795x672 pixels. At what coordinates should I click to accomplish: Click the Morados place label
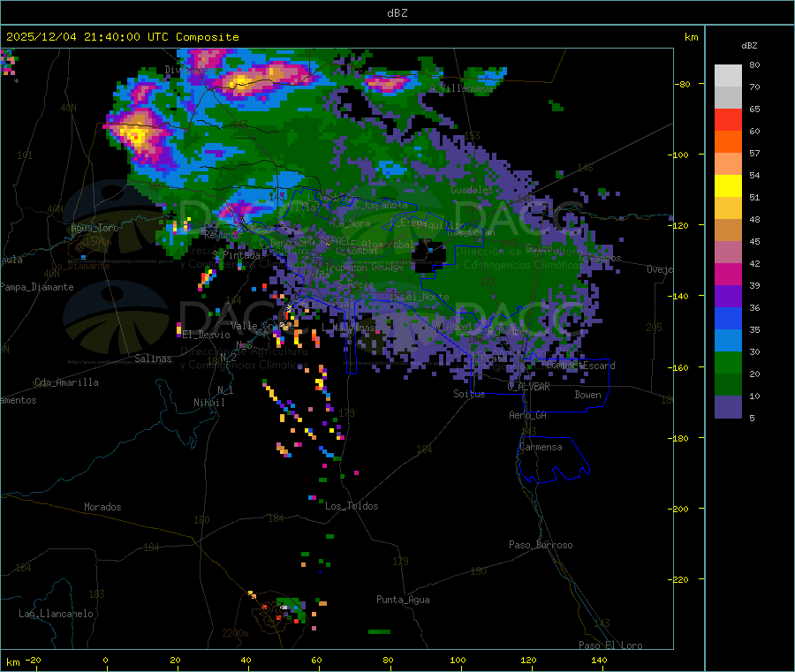coord(102,507)
